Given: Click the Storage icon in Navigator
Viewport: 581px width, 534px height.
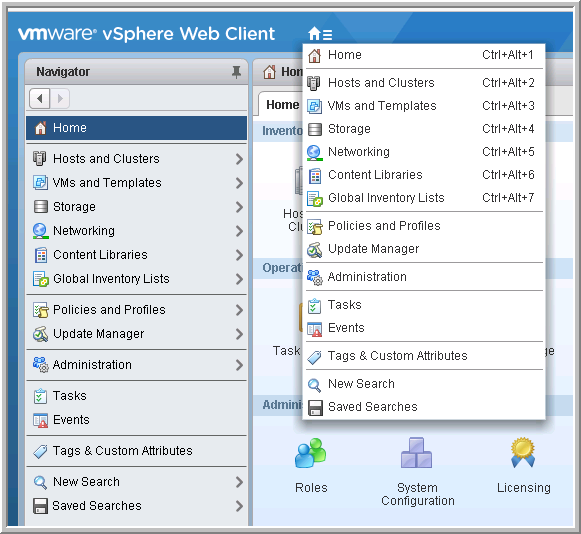Looking at the screenshot, I should [40, 206].
